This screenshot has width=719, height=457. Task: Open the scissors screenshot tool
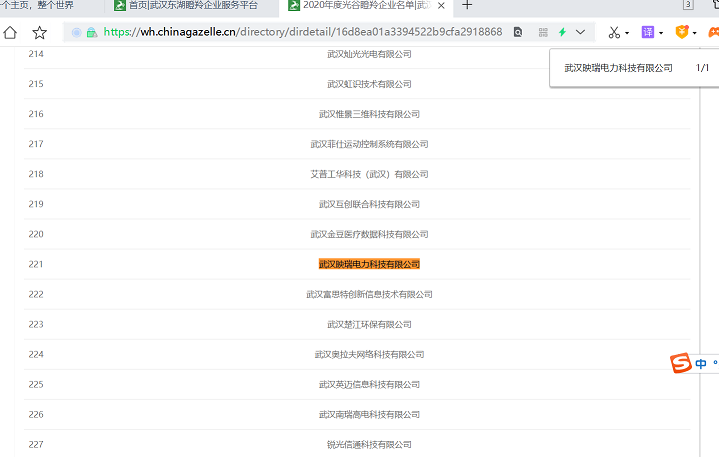(x=614, y=32)
